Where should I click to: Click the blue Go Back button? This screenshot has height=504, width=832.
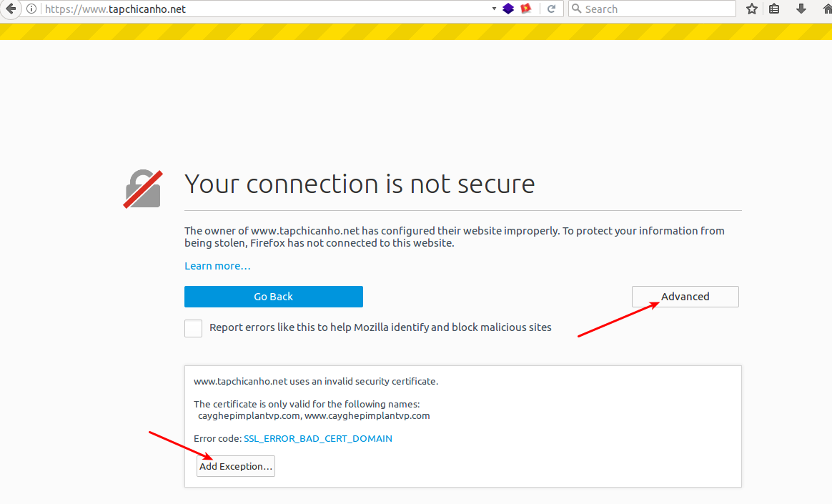274,297
